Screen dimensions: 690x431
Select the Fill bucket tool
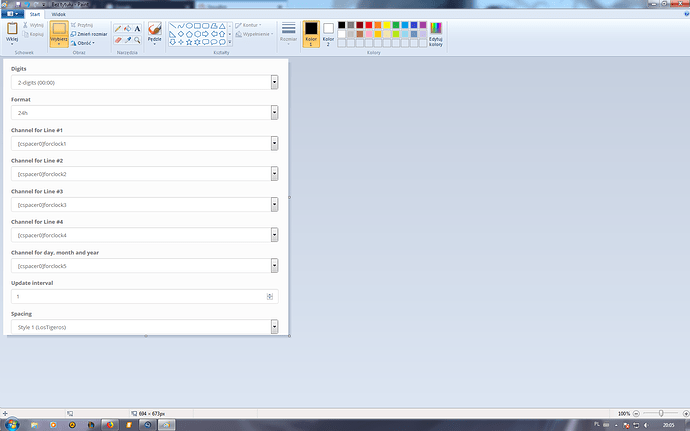click(x=127, y=30)
